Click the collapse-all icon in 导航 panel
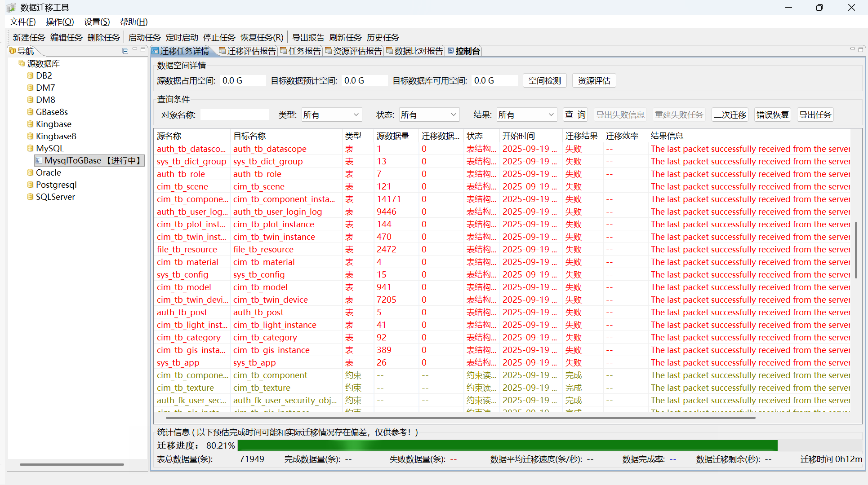 click(125, 51)
